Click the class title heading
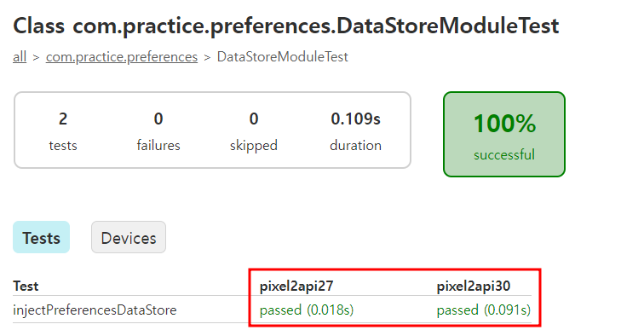 pos(286,26)
